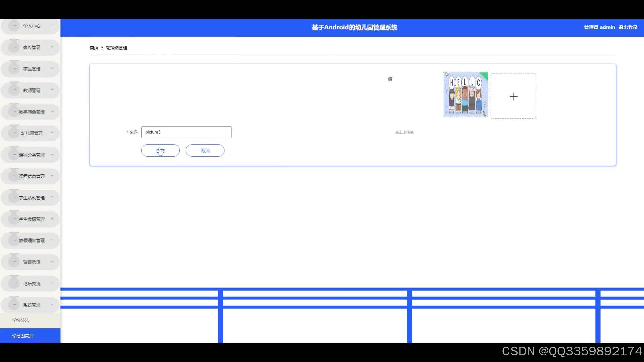644x362 pixels.
Task: Click 退出登录 to log out
Action: [x=628, y=27]
